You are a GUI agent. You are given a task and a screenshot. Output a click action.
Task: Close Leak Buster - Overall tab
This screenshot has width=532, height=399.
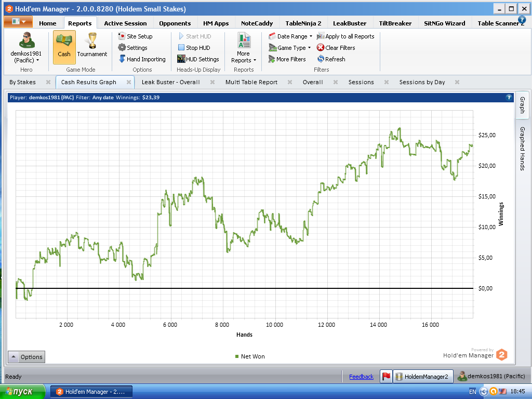click(x=212, y=82)
